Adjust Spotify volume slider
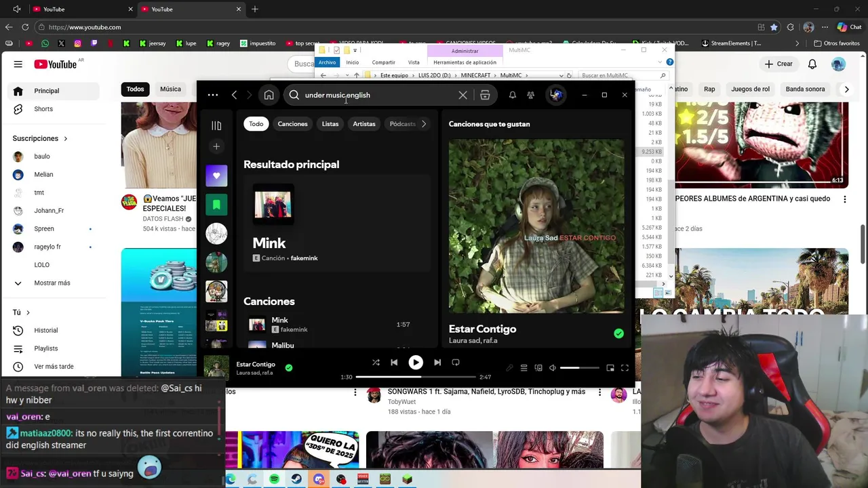Image resolution: width=868 pixels, height=488 pixels. pyautogui.click(x=579, y=368)
